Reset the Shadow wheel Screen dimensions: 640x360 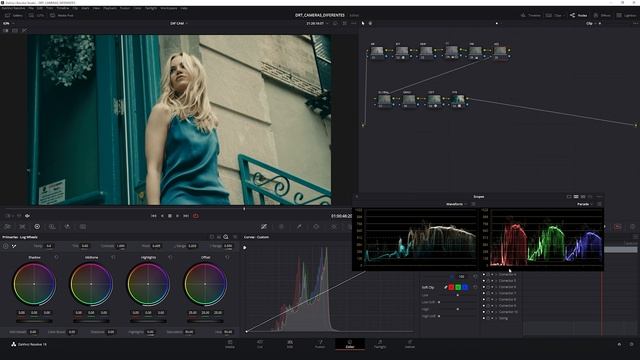click(56, 257)
